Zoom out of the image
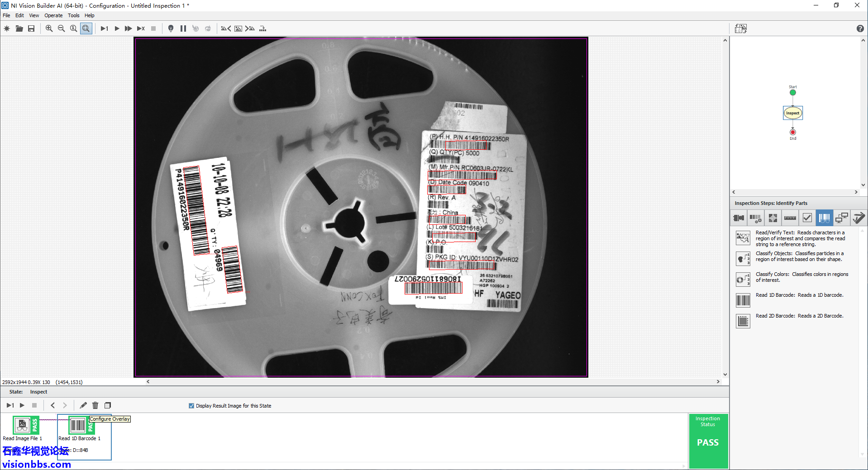Screen dimensions: 868x470 tap(61, 28)
